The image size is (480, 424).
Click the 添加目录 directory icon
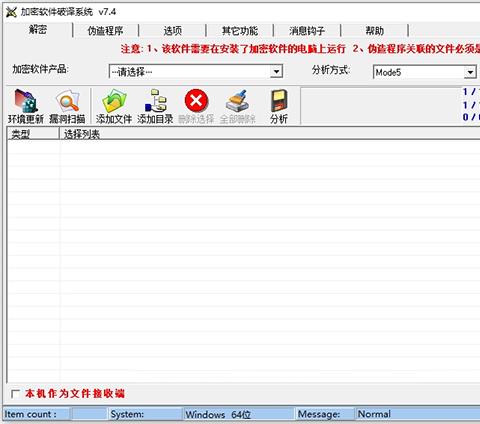click(155, 101)
